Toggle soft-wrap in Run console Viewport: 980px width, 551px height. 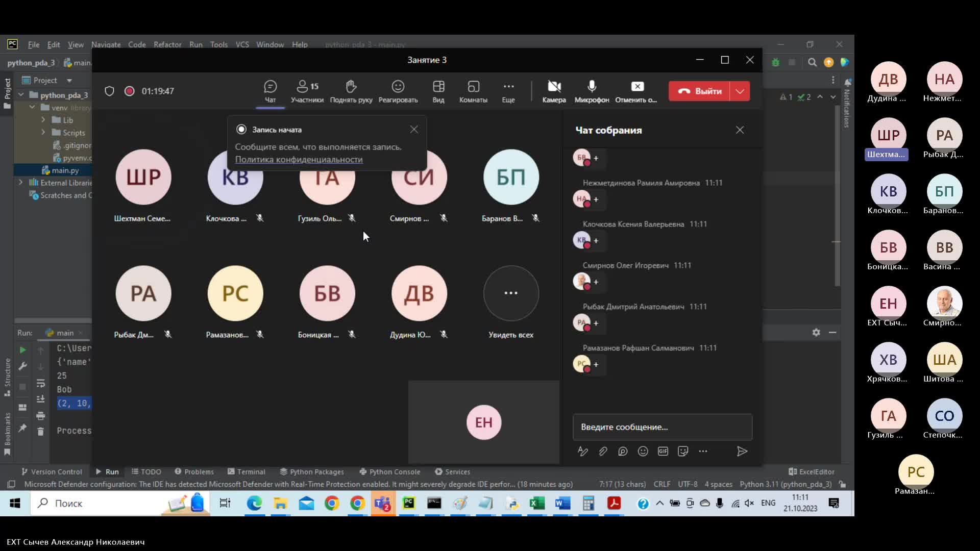pos(41,383)
